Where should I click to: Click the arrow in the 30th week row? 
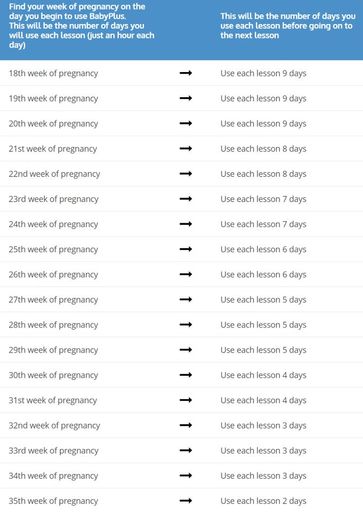pos(186,375)
